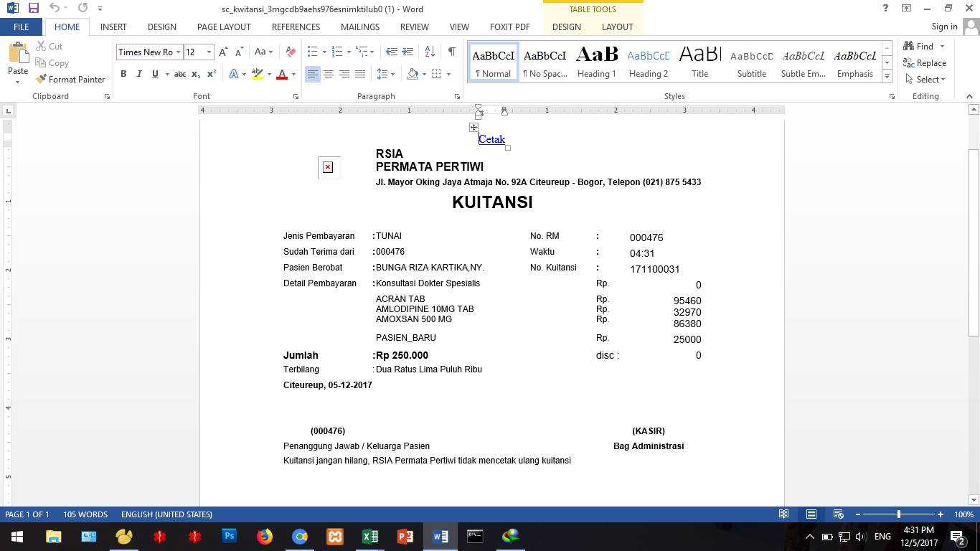Click the Sort icon in Paragraph group
The width and height of the screenshot is (980, 551).
(x=430, y=52)
